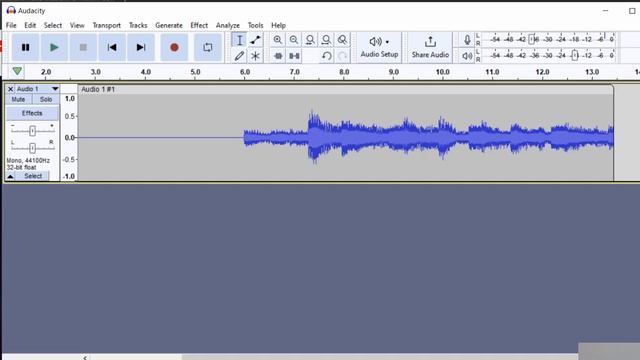
Task: Open the Tools menu
Action: point(256,25)
